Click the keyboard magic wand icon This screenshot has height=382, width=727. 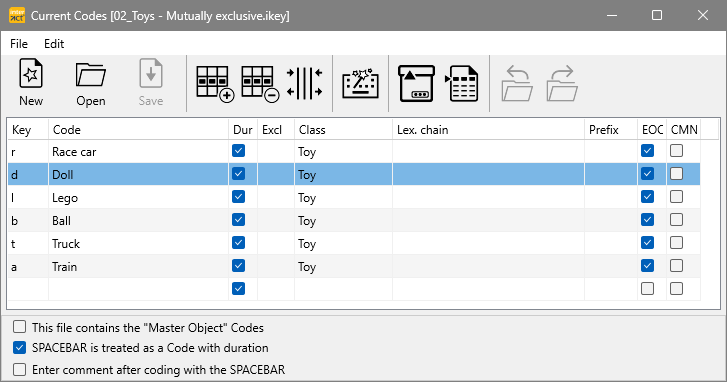pos(360,83)
